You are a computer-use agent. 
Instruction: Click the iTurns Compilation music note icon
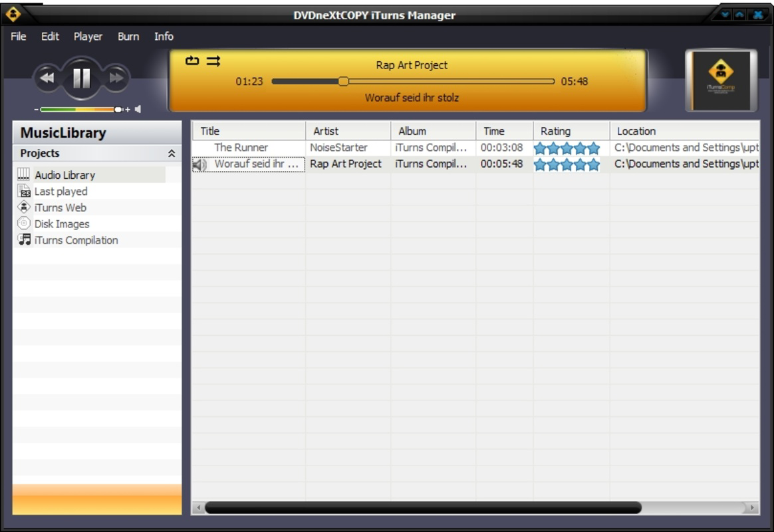[x=24, y=239]
